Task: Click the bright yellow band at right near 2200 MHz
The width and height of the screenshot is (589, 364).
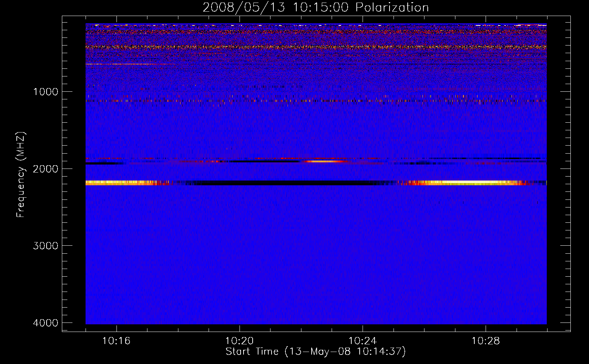Action: pyautogui.click(x=470, y=183)
